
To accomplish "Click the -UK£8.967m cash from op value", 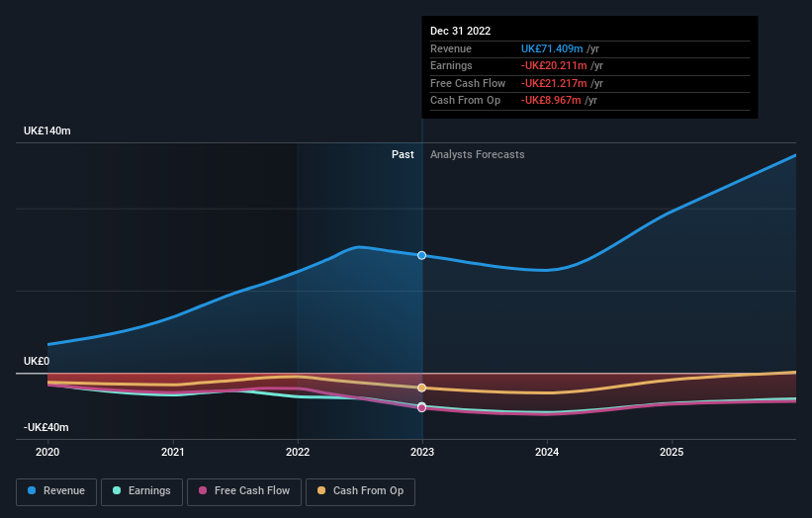I will coord(551,101).
